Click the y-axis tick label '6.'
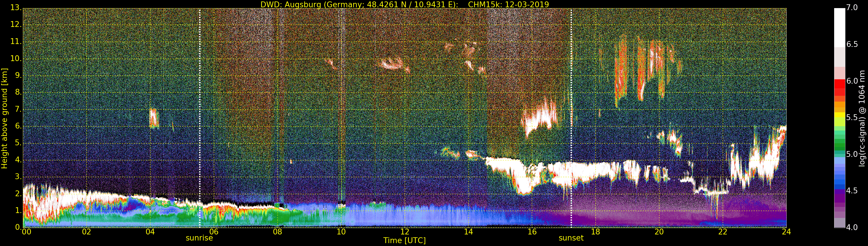The height and width of the screenshot is (246, 868). coord(18,126)
